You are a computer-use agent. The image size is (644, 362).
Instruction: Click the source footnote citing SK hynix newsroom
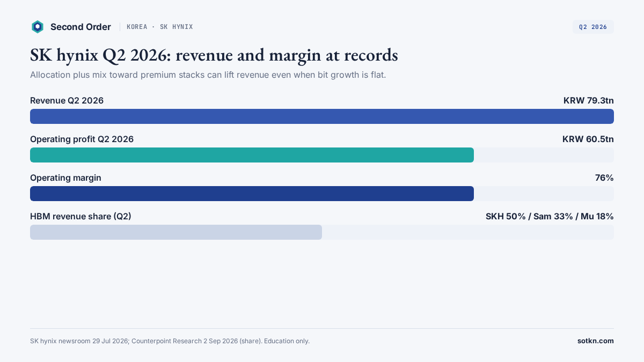click(x=170, y=341)
